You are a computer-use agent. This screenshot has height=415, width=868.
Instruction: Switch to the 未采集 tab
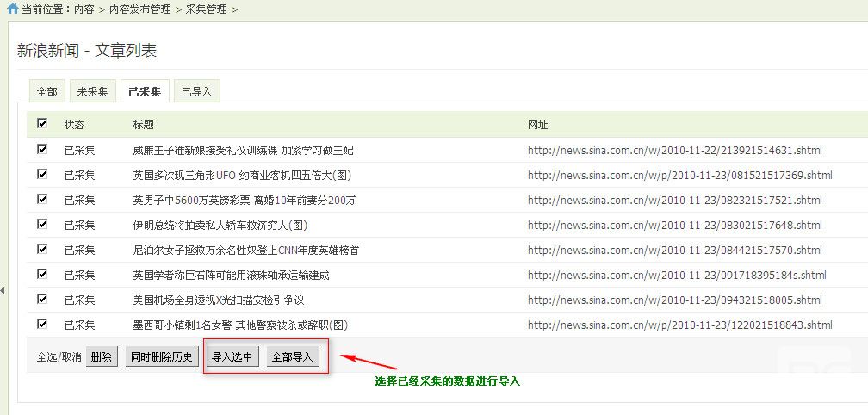[x=92, y=91]
